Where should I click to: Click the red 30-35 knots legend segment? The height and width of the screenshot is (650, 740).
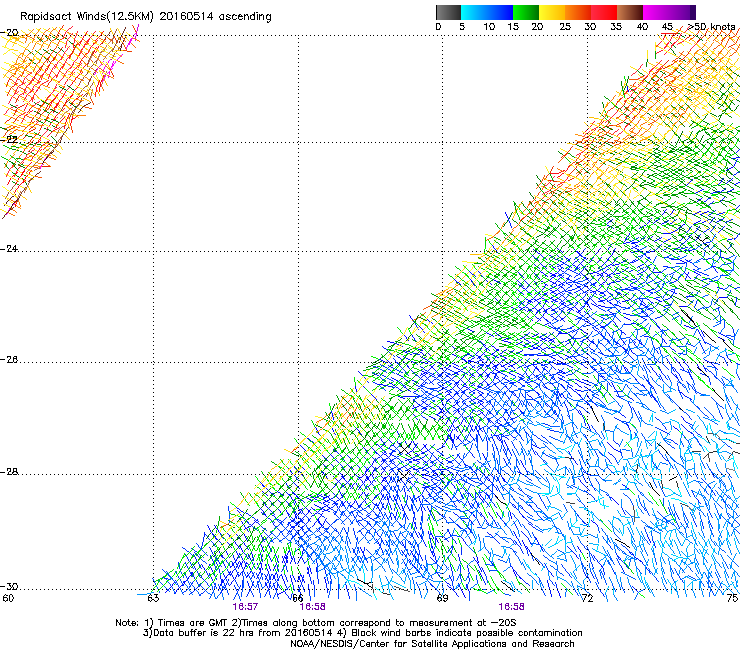[x=604, y=12]
